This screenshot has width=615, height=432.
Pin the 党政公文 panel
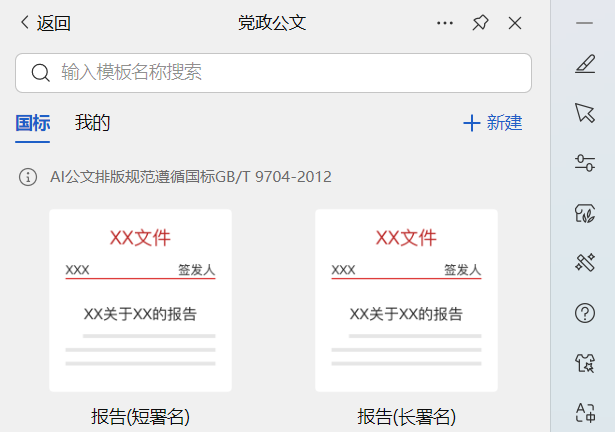click(x=480, y=23)
